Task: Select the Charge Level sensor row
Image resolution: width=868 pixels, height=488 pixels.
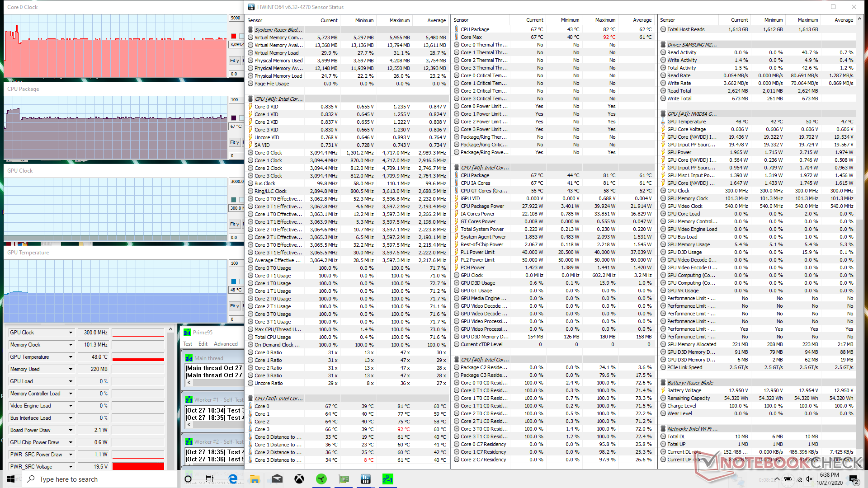Action: 757,406
